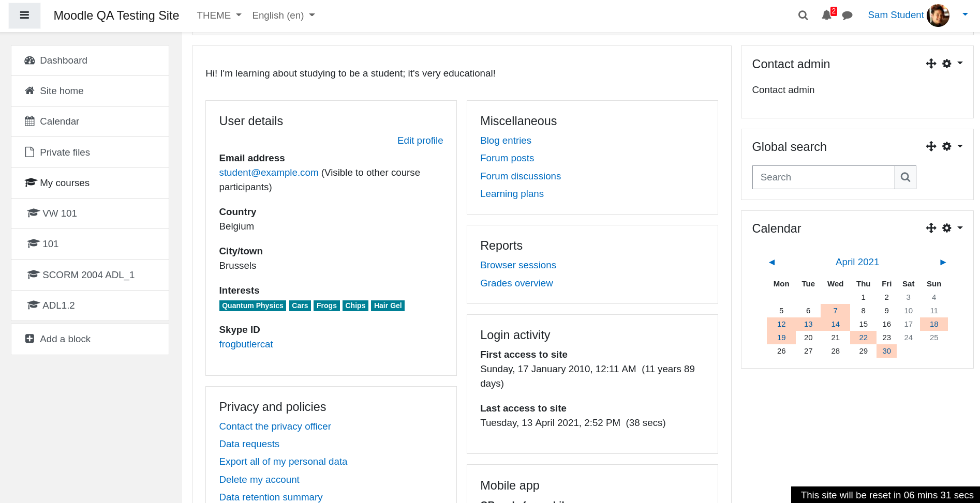
Task: Open the course named 101
Action: pos(90,244)
